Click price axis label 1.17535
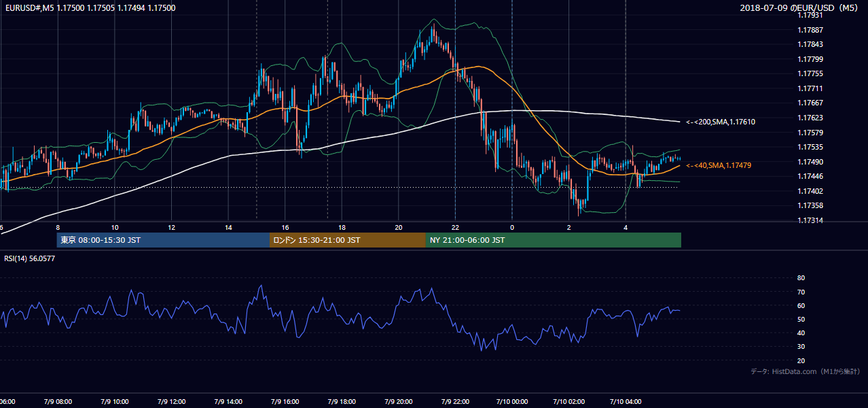This screenshot has height=408, width=868. pyautogui.click(x=811, y=147)
